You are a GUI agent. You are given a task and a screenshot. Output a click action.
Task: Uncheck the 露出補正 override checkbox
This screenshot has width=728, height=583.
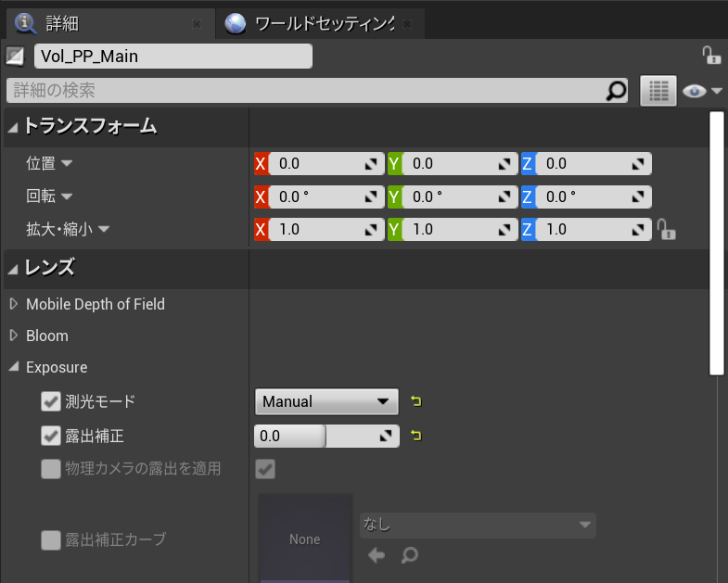(51, 436)
